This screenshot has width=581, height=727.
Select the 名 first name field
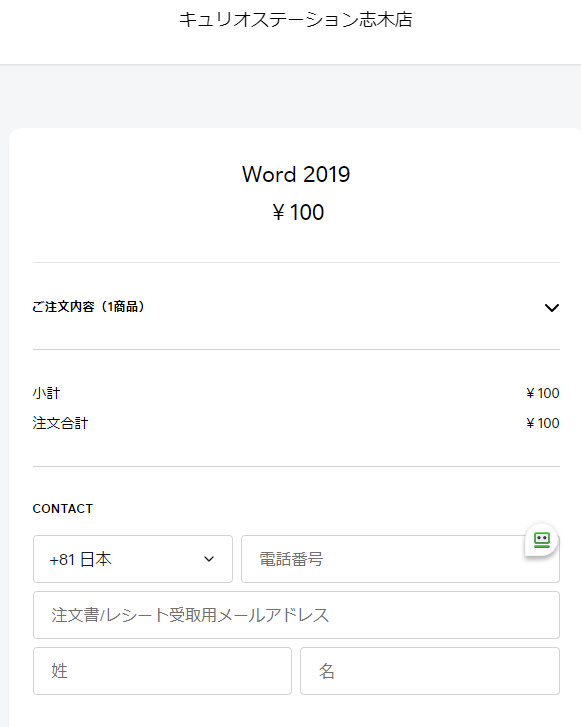430,671
